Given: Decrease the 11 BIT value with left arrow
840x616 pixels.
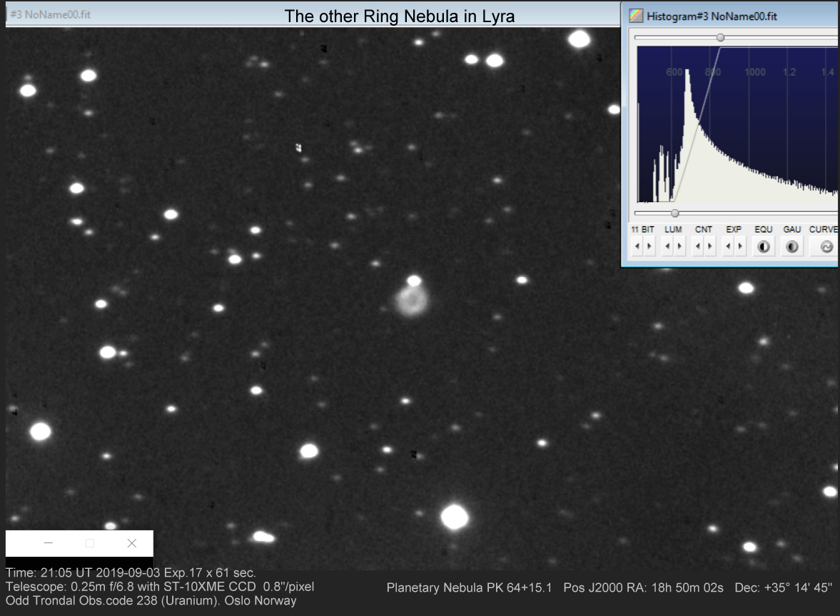Looking at the screenshot, I should pyautogui.click(x=637, y=247).
